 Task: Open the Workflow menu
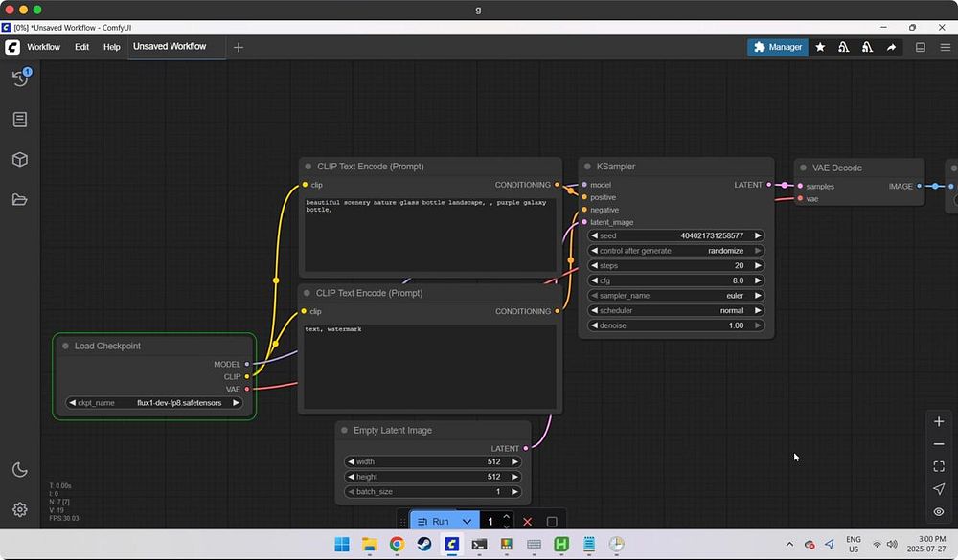coord(43,47)
